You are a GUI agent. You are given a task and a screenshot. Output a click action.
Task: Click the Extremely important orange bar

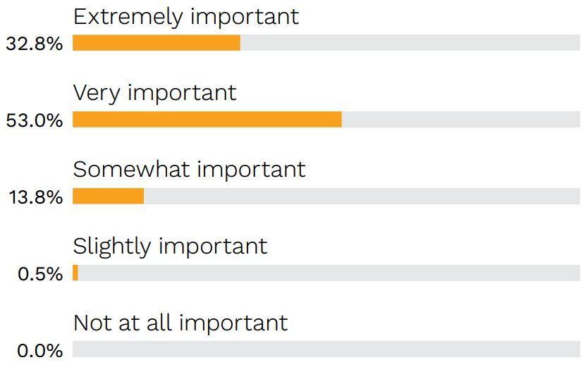pyautogui.click(x=157, y=43)
